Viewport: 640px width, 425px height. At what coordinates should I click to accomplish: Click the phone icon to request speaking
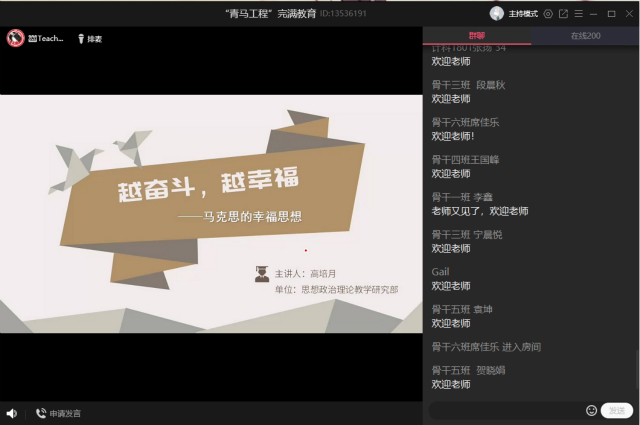tap(41, 413)
